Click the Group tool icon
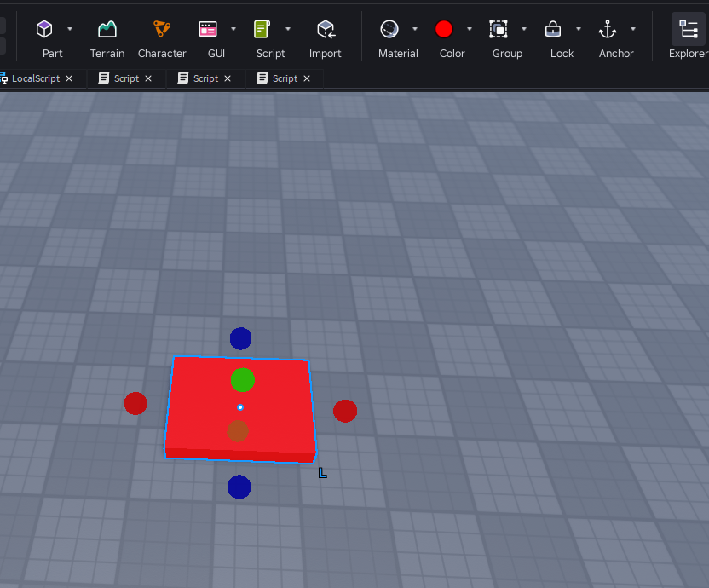Screen dimensions: 709x588 point(499,30)
